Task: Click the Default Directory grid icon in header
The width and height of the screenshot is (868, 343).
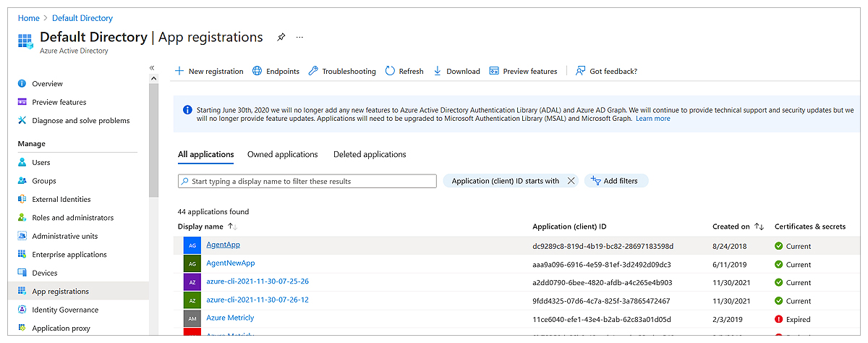Action: coord(25,41)
